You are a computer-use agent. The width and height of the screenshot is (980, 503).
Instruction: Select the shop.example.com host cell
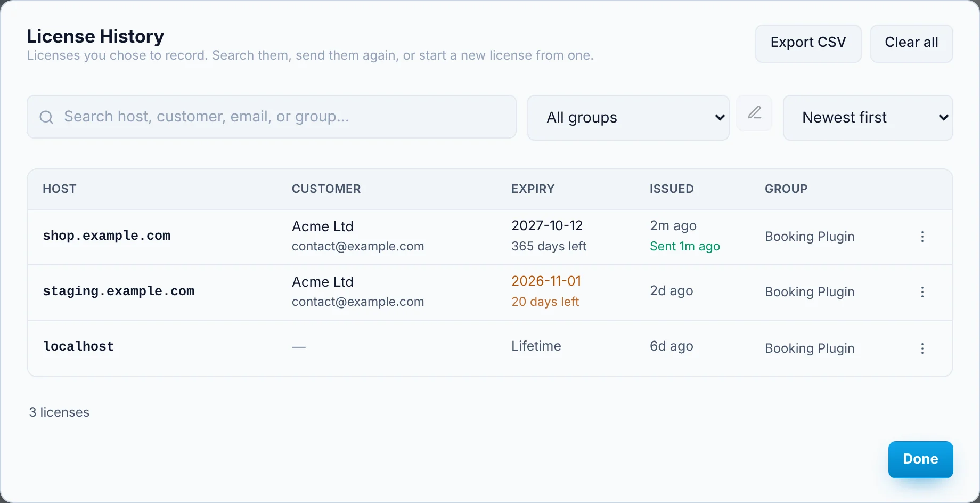pyautogui.click(x=107, y=236)
